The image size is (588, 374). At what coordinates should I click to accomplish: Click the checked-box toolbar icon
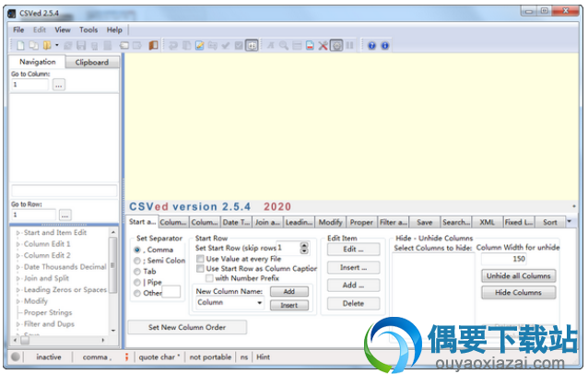[239, 46]
